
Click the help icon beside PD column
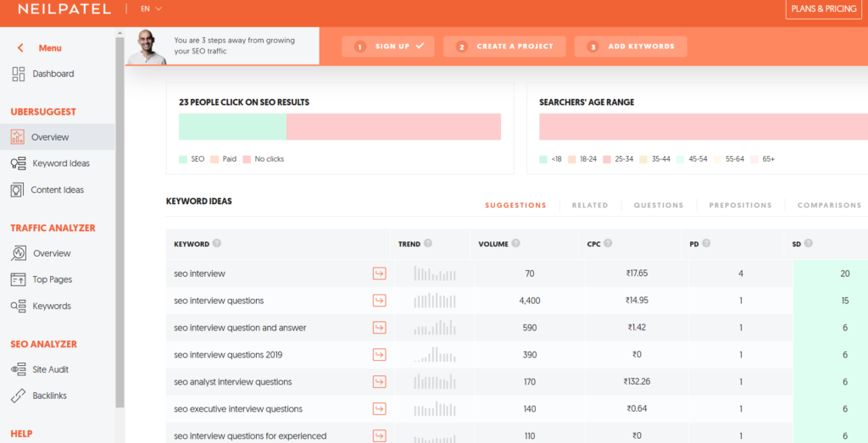coord(706,243)
